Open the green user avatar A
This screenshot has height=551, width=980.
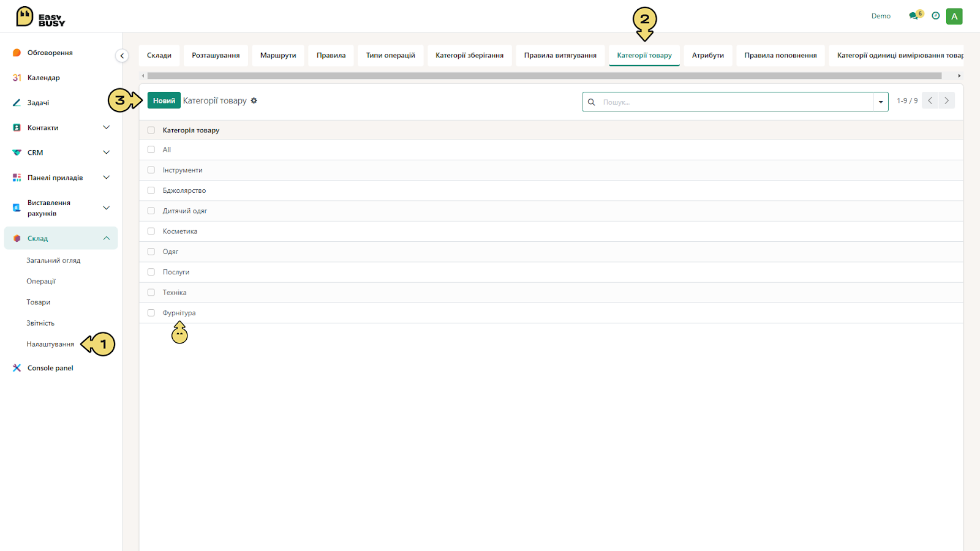coord(954,17)
